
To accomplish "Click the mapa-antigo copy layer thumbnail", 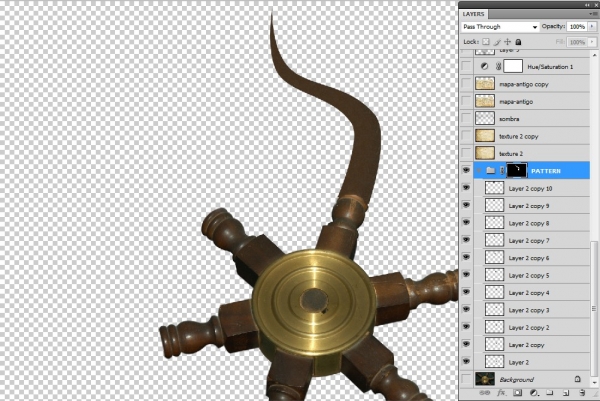I will coord(485,83).
